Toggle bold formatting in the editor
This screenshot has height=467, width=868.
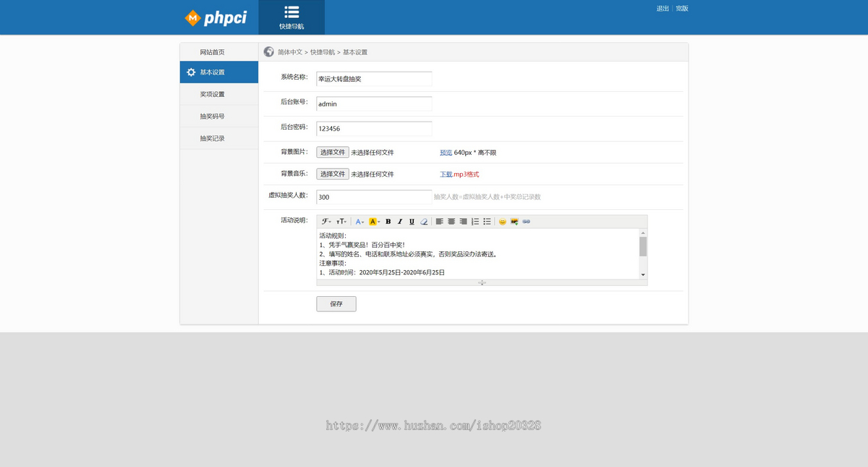(388, 221)
